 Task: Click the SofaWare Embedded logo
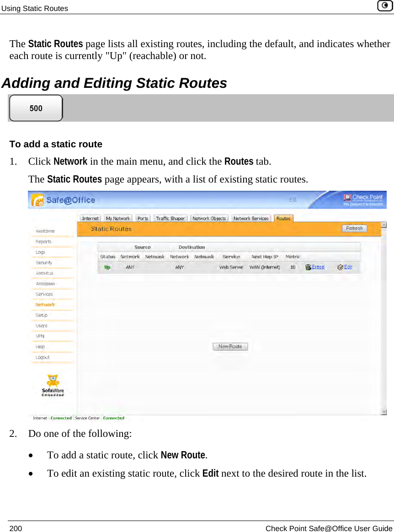coord(53,386)
